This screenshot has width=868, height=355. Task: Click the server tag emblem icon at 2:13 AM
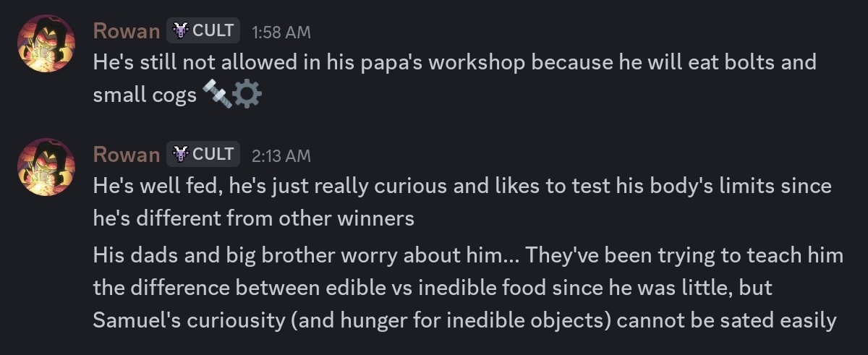pos(181,154)
